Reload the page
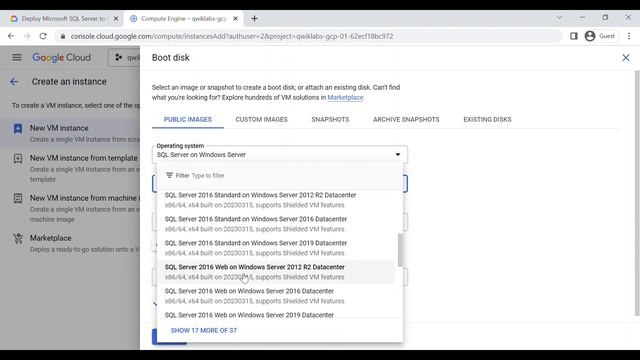Viewport: 640px width, 360px height. point(43,36)
